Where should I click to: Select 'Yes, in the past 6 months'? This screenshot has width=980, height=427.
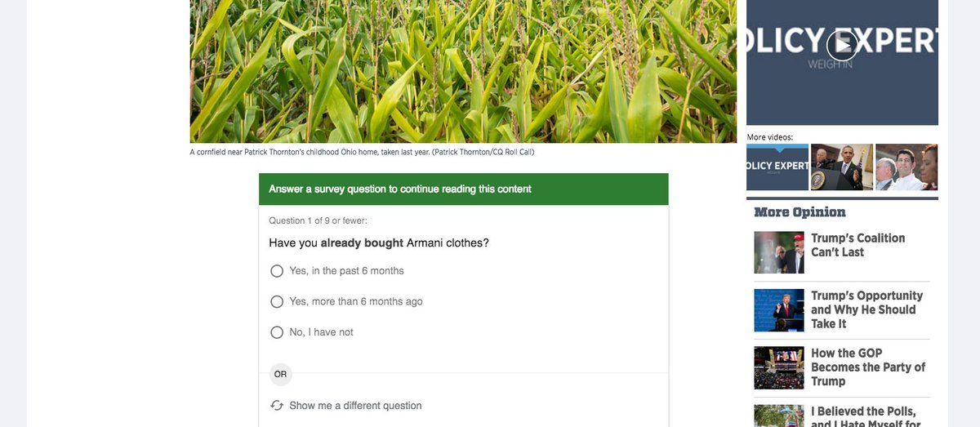[277, 271]
